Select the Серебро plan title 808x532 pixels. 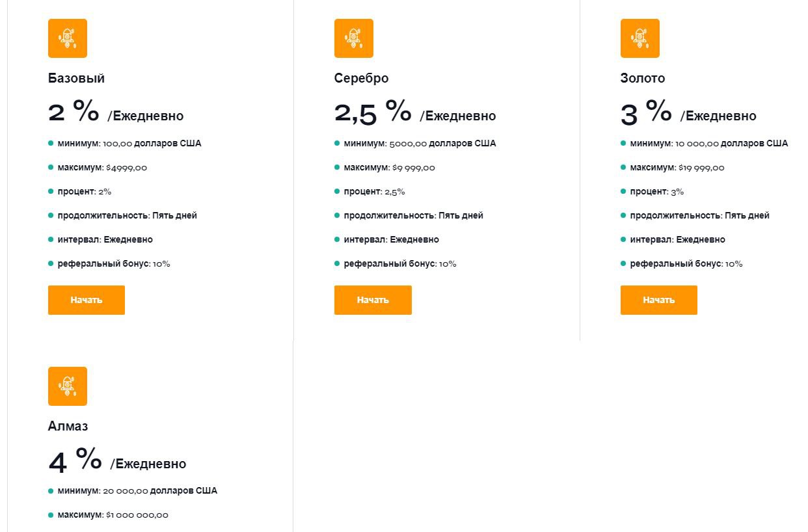pos(361,78)
